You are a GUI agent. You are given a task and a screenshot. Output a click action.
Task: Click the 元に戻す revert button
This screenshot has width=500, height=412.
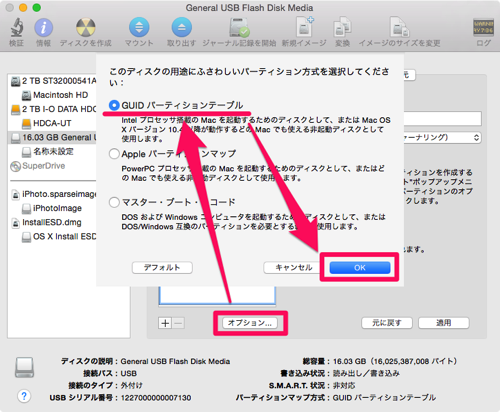click(x=387, y=323)
